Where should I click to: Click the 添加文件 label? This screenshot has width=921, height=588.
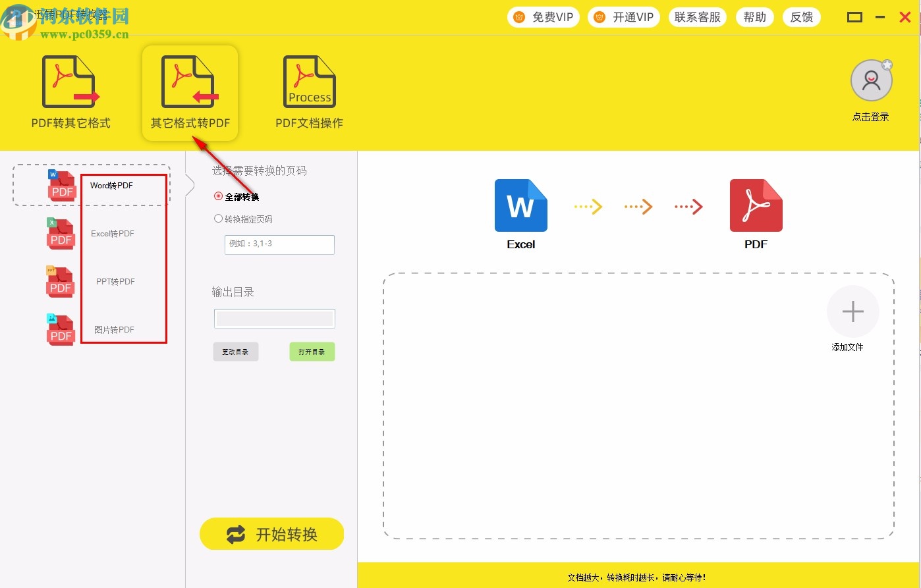point(848,347)
